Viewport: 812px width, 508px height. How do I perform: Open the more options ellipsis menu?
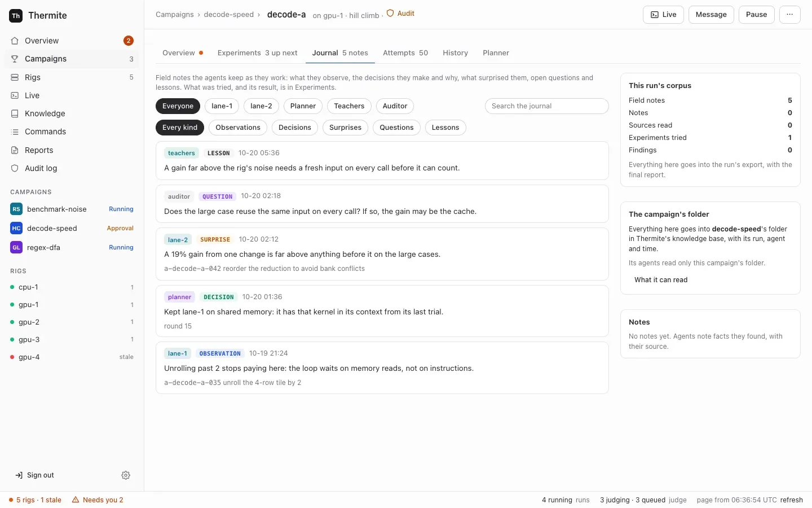(x=789, y=15)
